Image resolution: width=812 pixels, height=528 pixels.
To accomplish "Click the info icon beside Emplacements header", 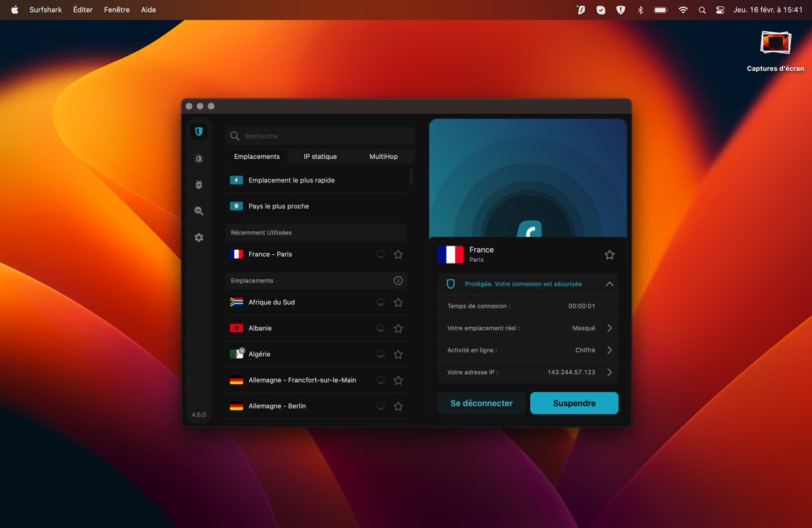I will [x=398, y=281].
